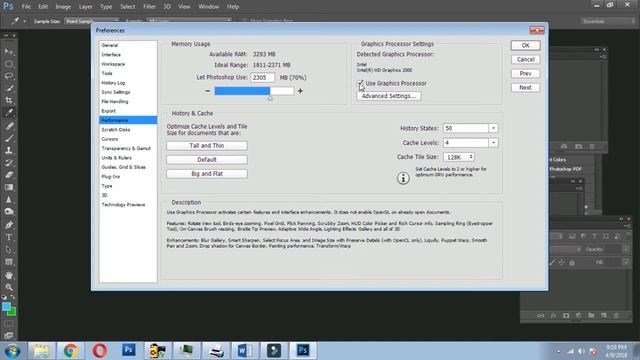This screenshot has height=360, width=640.
Task: Click the layer style fx icon
Action: click(x=553, y=316)
